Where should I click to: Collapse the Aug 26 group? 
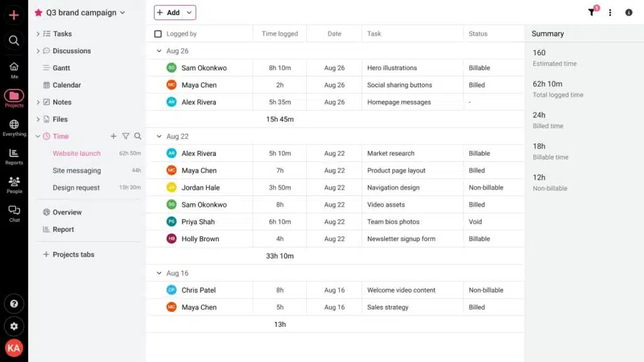[159, 51]
